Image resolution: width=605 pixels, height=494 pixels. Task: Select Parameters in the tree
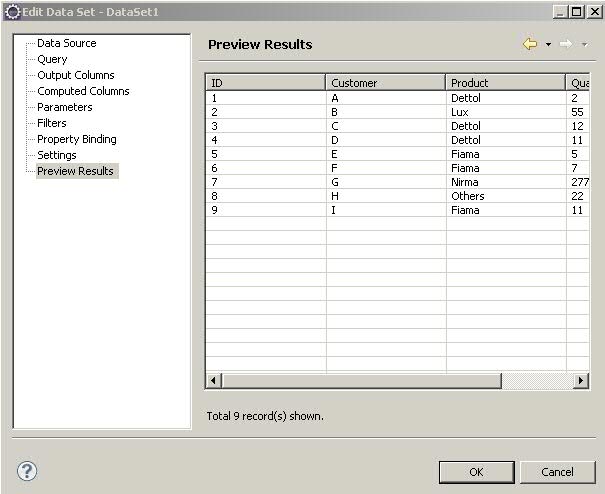pos(65,107)
